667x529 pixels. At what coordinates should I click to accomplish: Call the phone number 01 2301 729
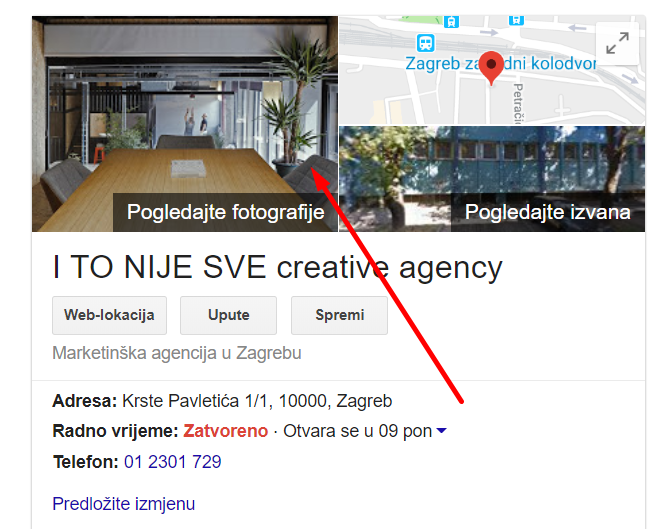(173, 462)
